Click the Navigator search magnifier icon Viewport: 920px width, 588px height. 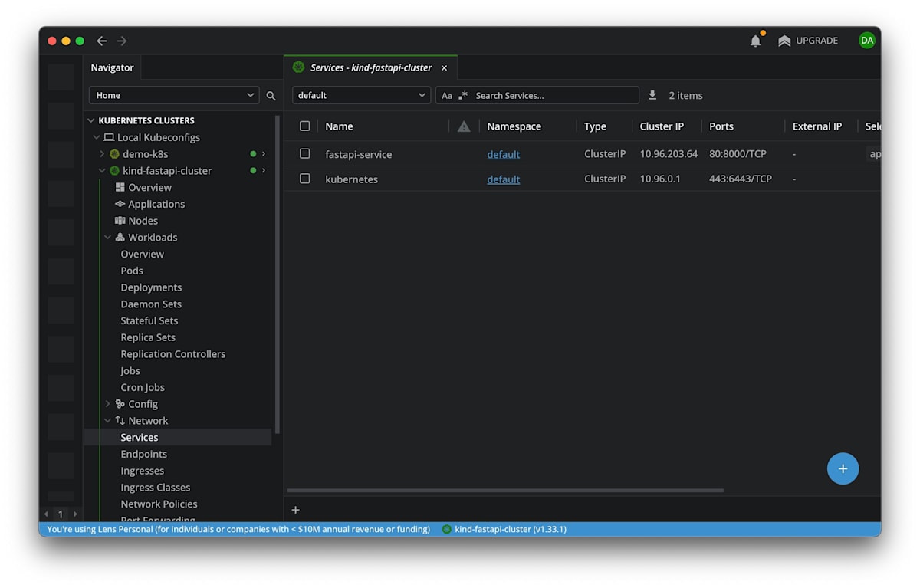[x=271, y=96]
